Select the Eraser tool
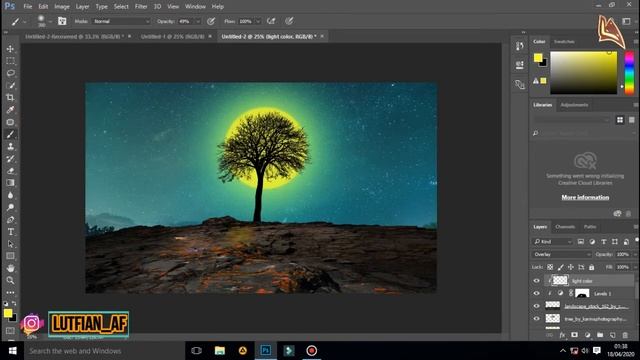 tap(11, 171)
